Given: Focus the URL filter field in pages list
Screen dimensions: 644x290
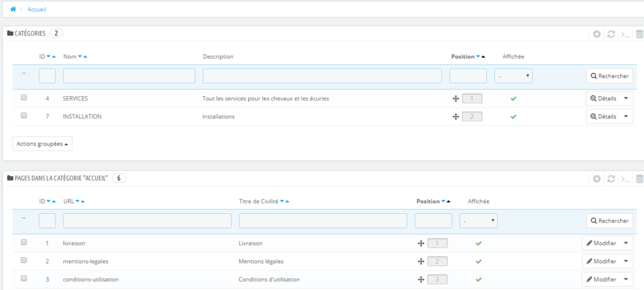Looking at the screenshot, I should click(x=147, y=220).
